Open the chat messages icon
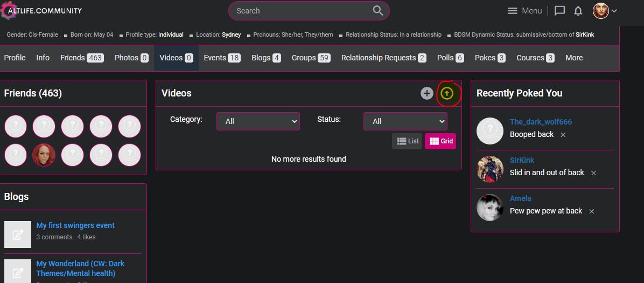The image size is (644, 283). tap(559, 11)
